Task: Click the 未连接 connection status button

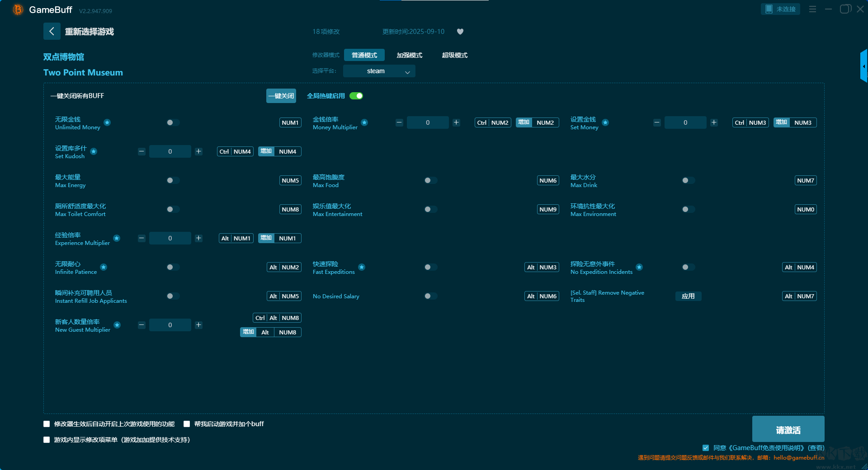Action: click(780, 9)
